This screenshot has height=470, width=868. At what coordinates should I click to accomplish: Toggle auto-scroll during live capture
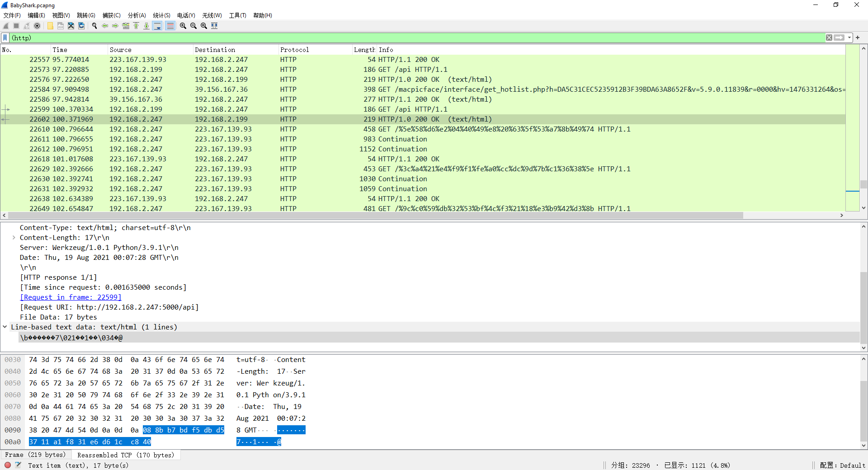click(157, 26)
